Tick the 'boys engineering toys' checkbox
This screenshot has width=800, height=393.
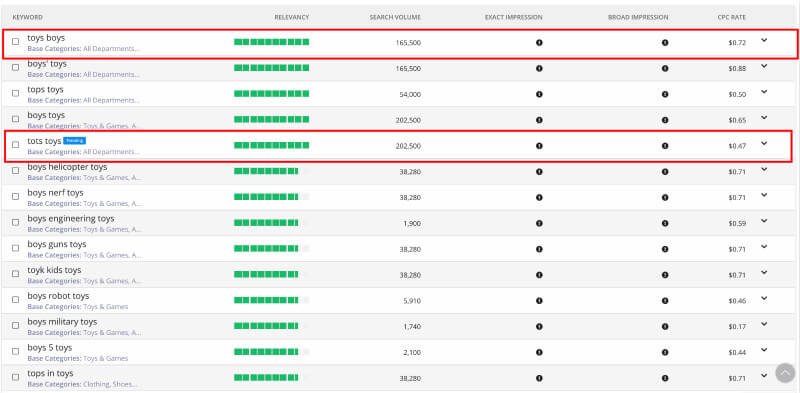coord(15,222)
